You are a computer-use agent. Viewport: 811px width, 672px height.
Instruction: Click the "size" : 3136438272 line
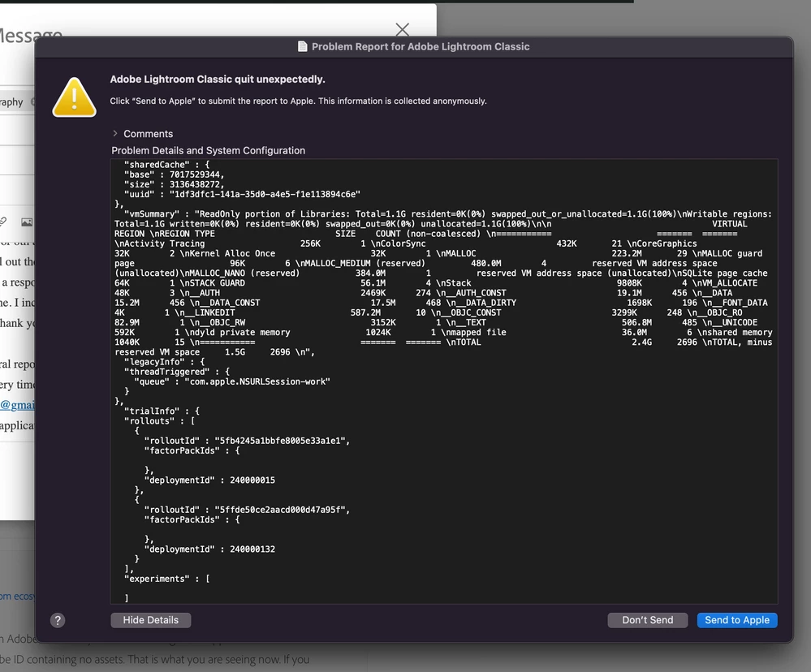click(175, 184)
